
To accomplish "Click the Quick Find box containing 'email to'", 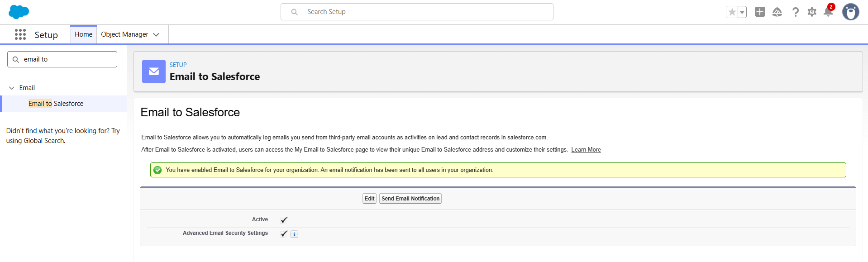I will [x=62, y=59].
